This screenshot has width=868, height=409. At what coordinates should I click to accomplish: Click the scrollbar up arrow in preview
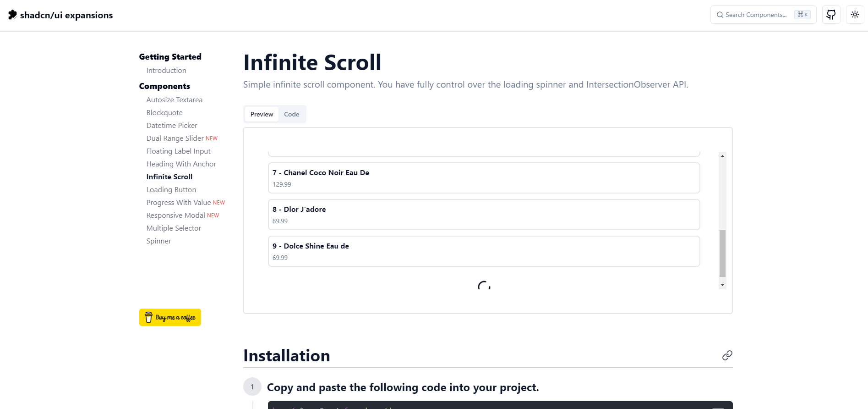[722, 156]
